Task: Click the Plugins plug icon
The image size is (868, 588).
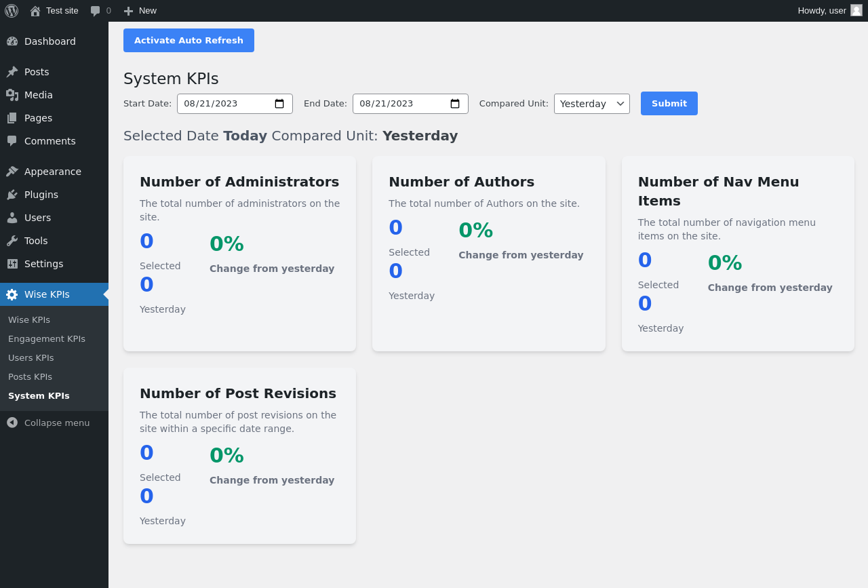Action: coord(12,195)
